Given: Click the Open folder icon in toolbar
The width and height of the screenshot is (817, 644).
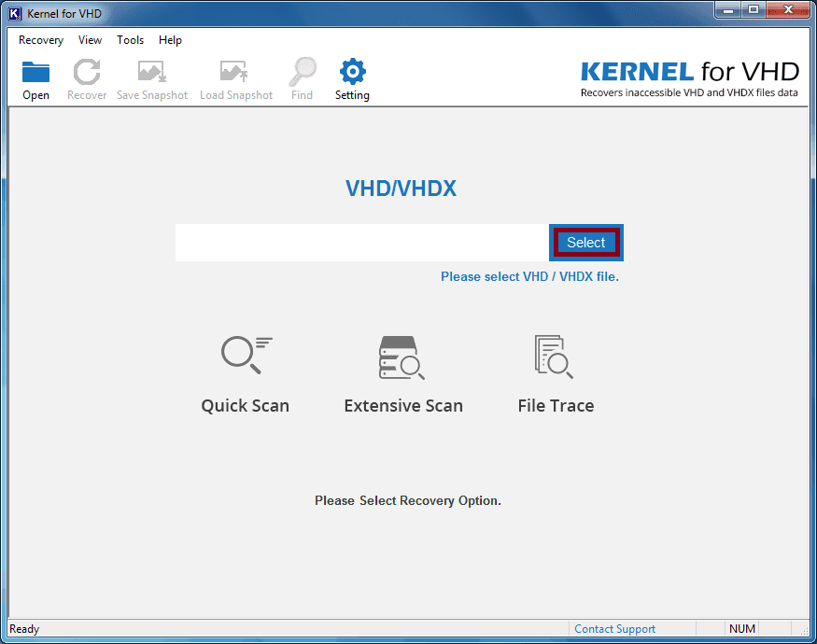Looking at the screenshot, I should pos(36,72).
